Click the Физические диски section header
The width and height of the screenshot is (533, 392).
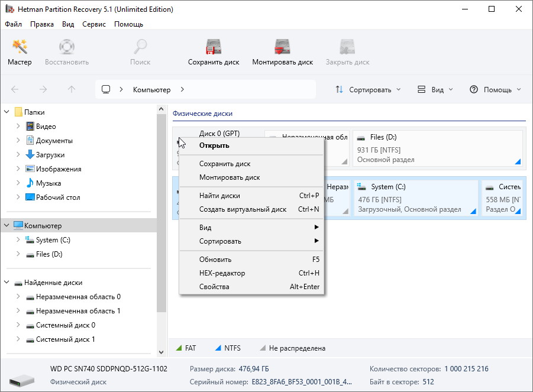pyautogui.click(x=202, y=114)
